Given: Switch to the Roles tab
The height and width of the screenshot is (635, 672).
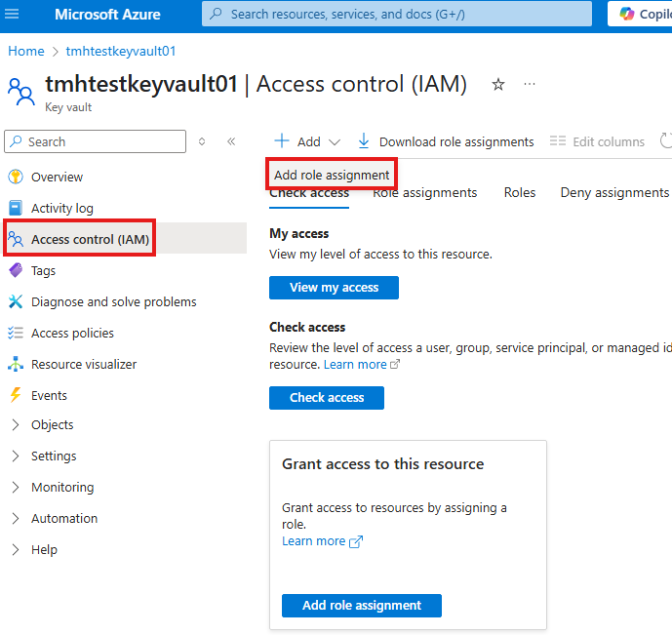Looking at the screenshot, I should coord(520,193).
